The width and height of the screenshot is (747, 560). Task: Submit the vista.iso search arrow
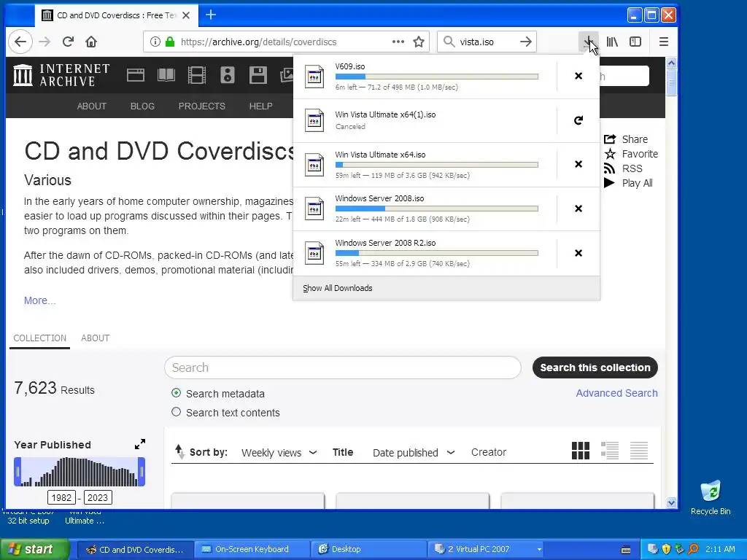point(525,42)
